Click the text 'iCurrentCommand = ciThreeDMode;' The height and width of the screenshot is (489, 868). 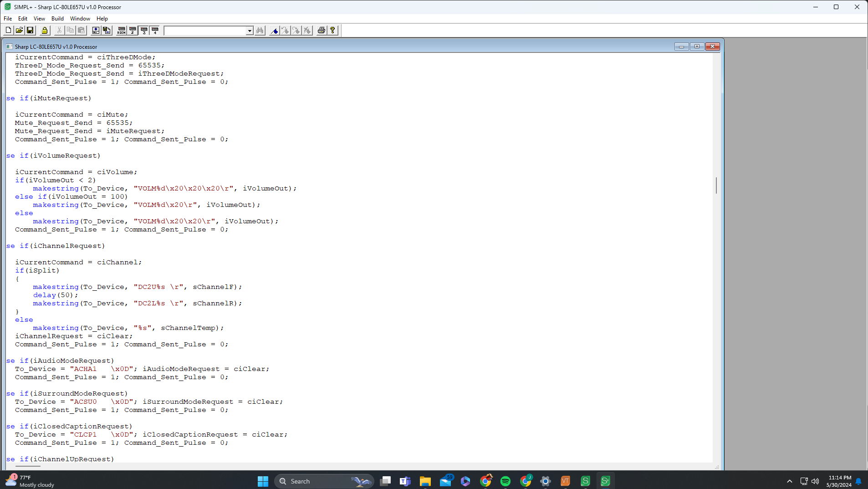85,57
